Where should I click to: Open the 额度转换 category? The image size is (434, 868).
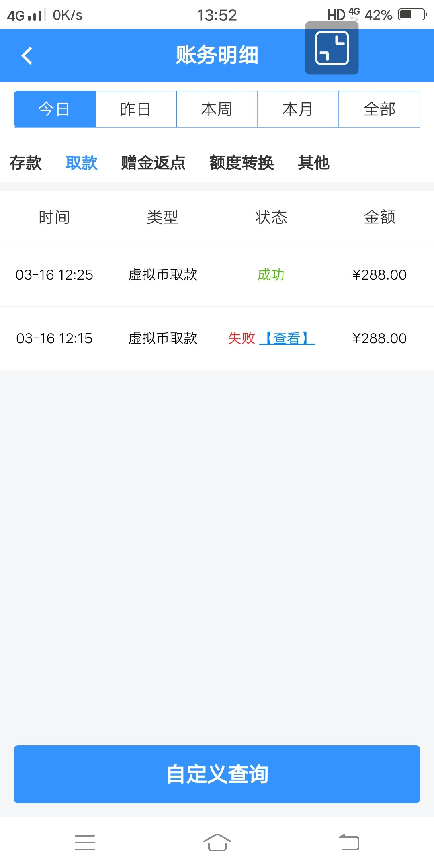coord(242,163)
